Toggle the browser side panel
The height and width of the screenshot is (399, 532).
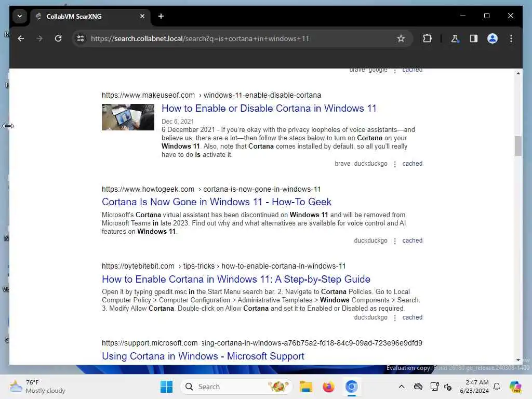click(x=474, y=38)
